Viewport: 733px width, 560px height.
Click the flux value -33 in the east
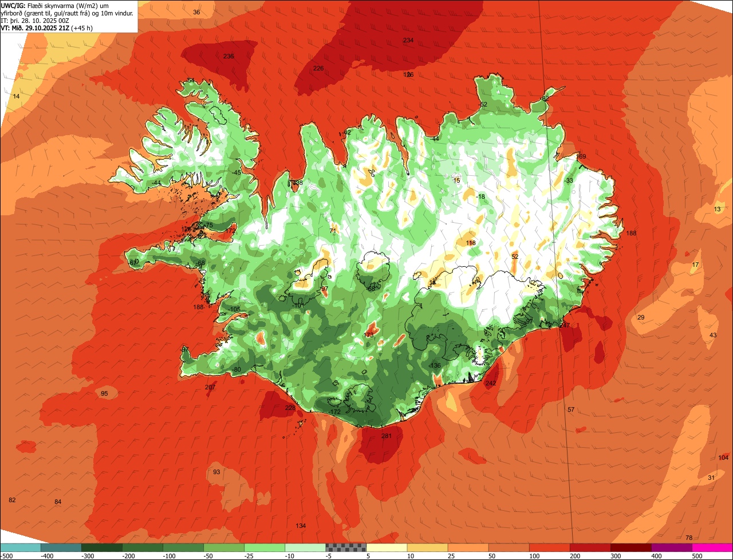[569, 180]
